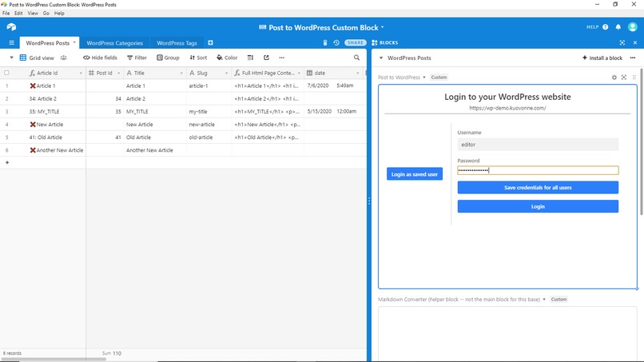Open Post to WordPress block name dropdown
The image size is (644, 362).
424,78
